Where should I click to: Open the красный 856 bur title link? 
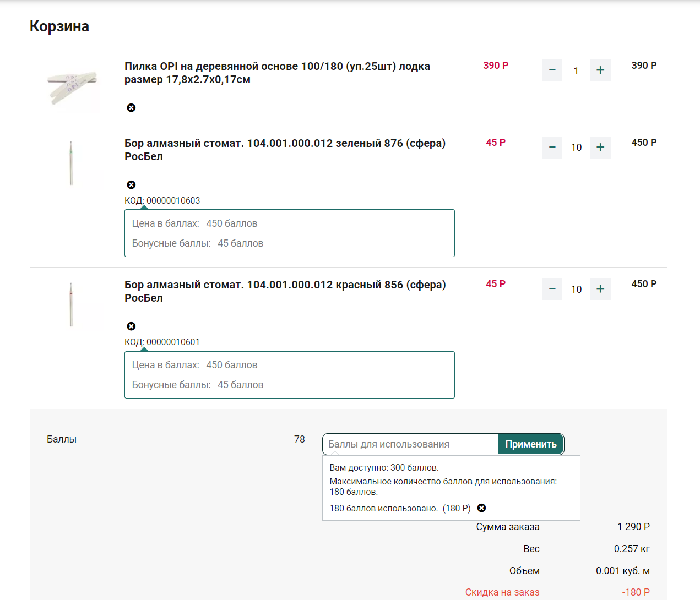[285, 291]
